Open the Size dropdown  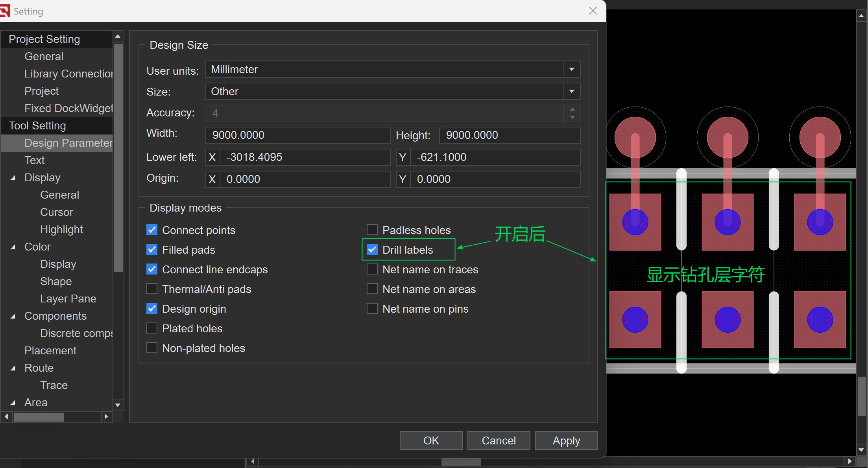(x=572, y=92)
